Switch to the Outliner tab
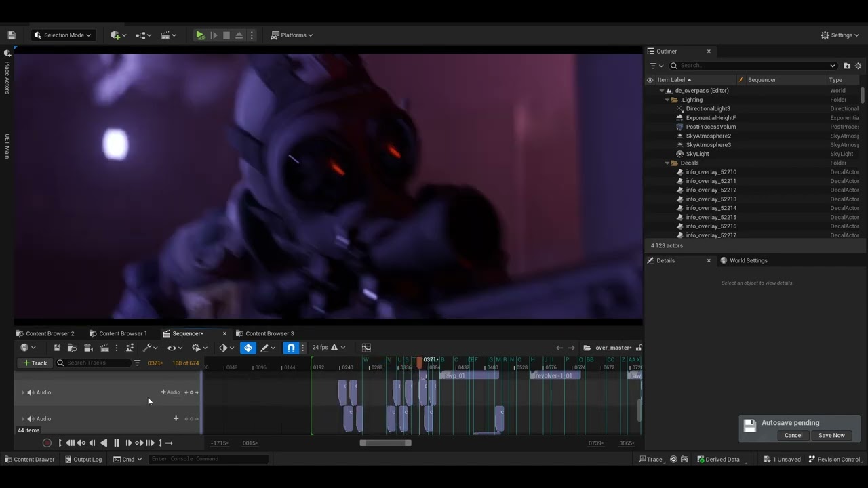Viewport: 868px width, 488px height. (x=667, y=52)
